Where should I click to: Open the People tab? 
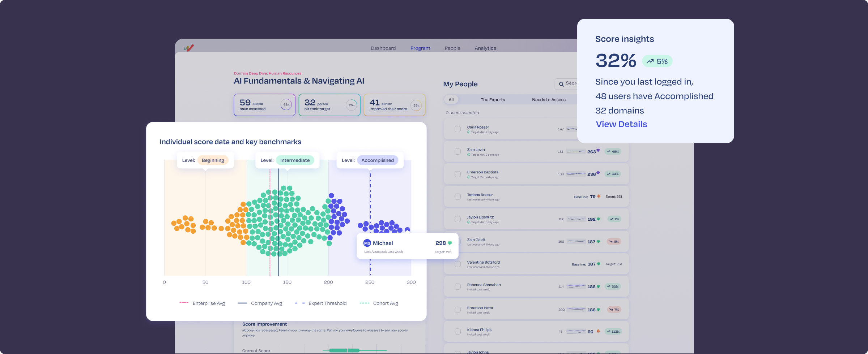click(452, 48)
